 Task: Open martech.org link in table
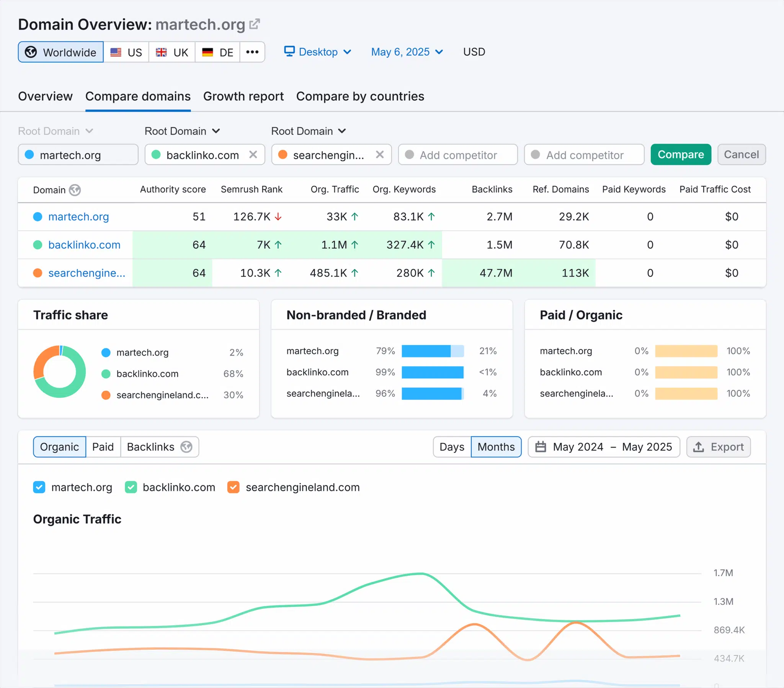[x=78, y=217]
